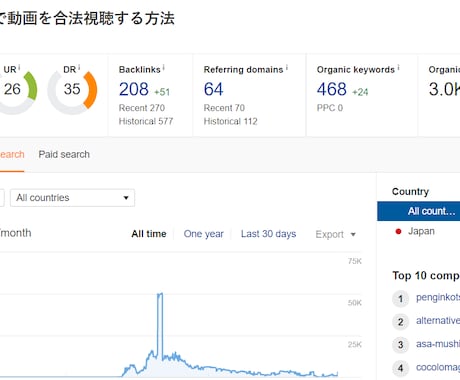This screenshot has height=380, width=460.
Task: Click the info icon next to UR
Action: pos(19,68)
